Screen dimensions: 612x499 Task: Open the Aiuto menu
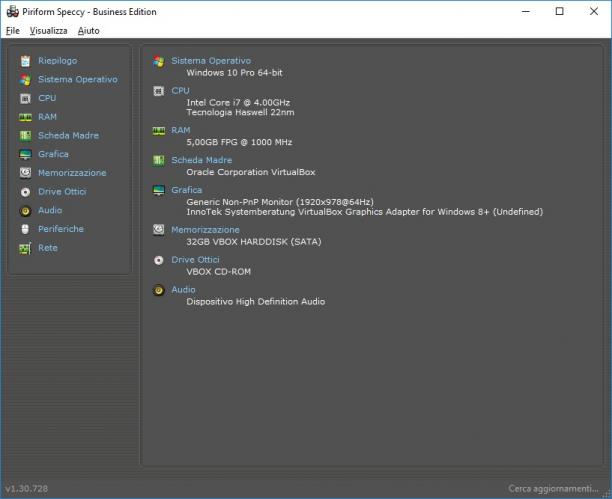tap(89, 31)
